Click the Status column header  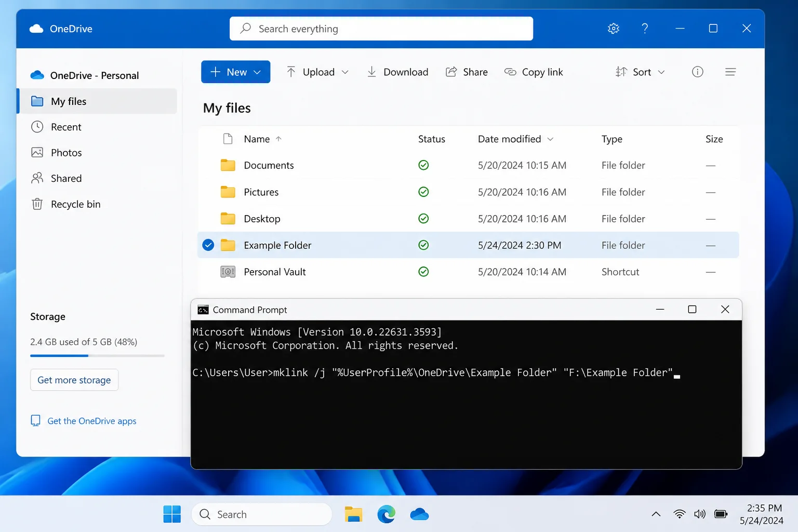click(432, 139)
